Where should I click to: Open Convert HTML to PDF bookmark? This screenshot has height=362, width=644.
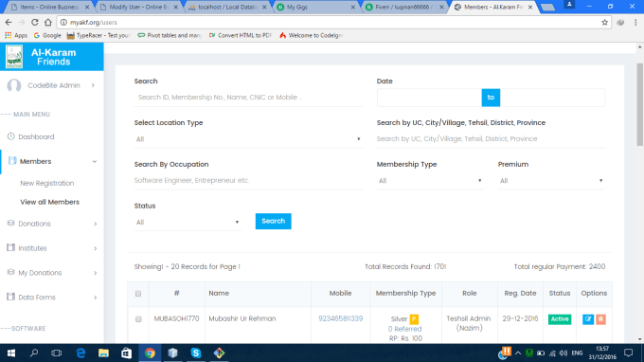(241, 35)
